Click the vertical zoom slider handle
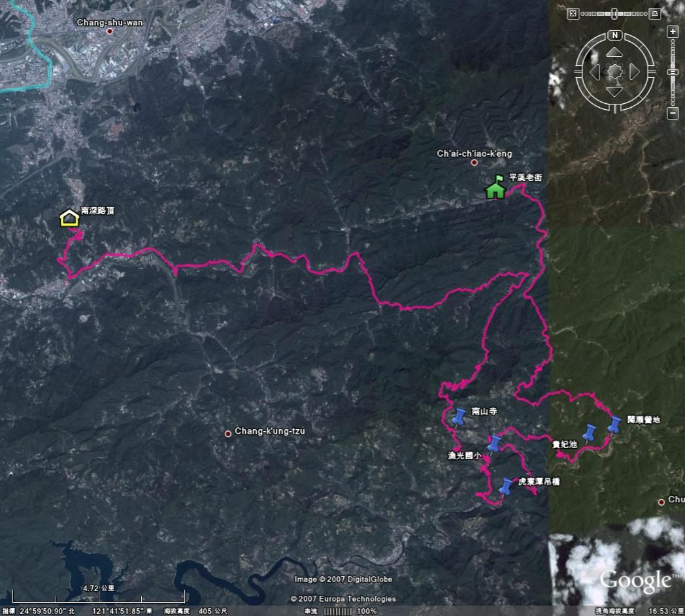685x616 pixels. 673,72
